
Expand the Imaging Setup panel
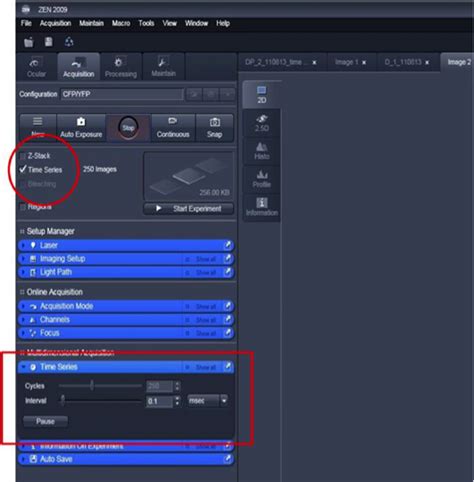(23, 259)
